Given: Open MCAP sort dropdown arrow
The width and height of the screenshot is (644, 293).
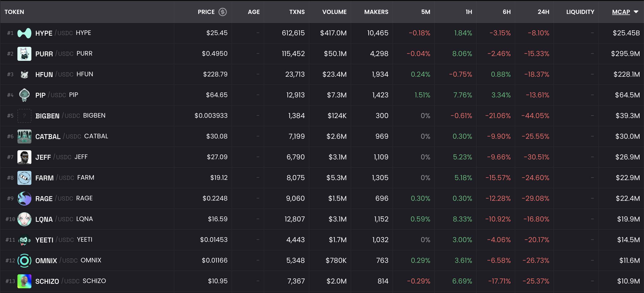Looking at the screenshot, I should 636,12.
